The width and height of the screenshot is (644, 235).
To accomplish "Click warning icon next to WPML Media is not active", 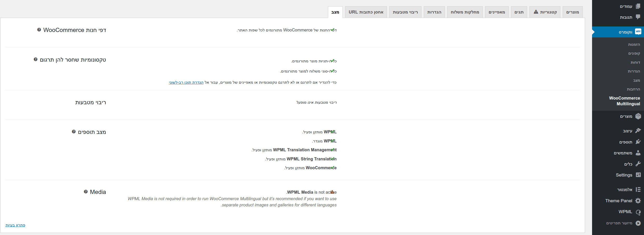I will coord(332,192).
